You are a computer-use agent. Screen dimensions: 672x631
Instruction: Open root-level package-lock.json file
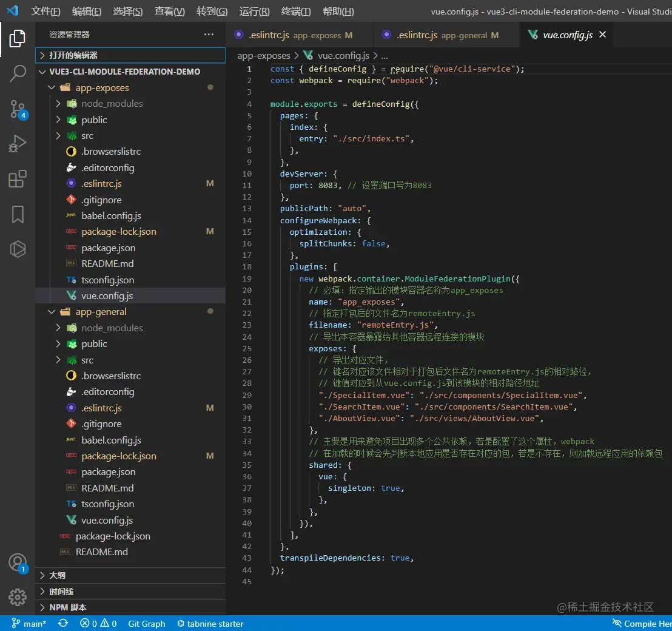pyautogui.click(x=130, y=536)
